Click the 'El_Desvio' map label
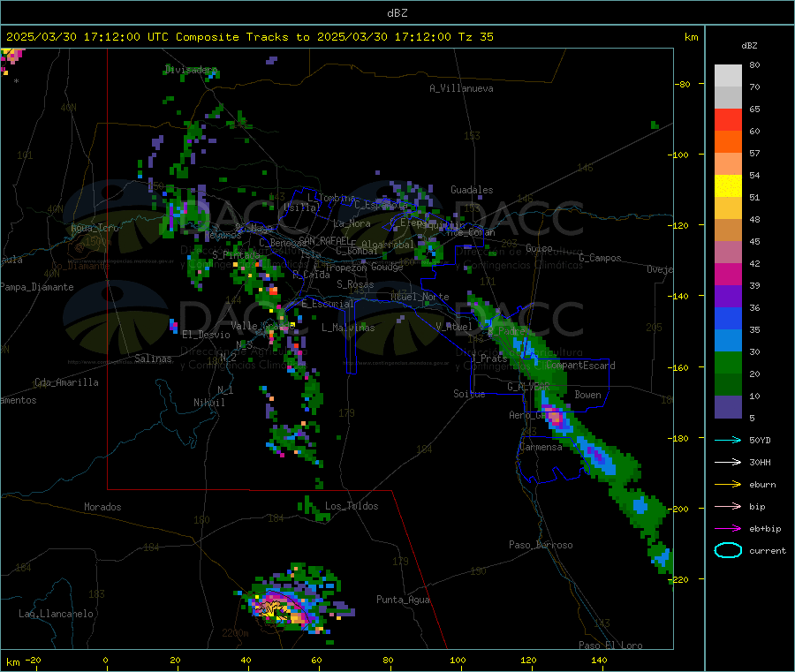The image size is (795, 672). pyautogui.click(x=206, y=335)
